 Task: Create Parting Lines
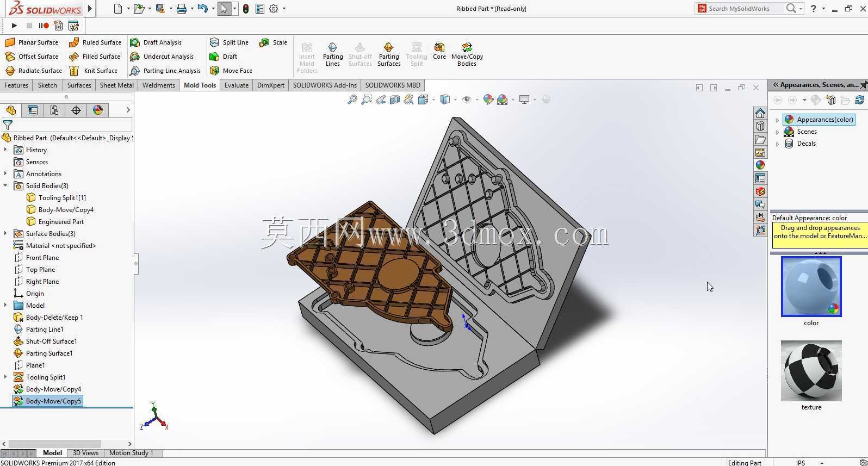(333, 54)
